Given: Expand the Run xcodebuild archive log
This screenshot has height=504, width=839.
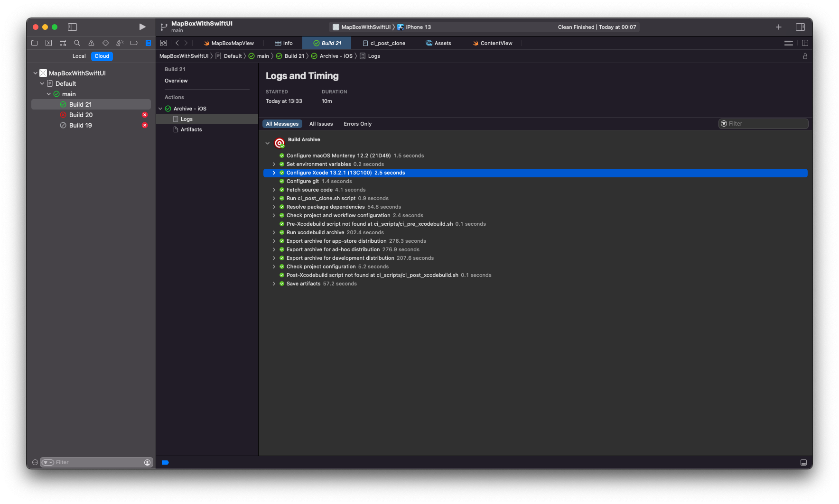Looking at the screenshot, I should [x=274, y=233].
